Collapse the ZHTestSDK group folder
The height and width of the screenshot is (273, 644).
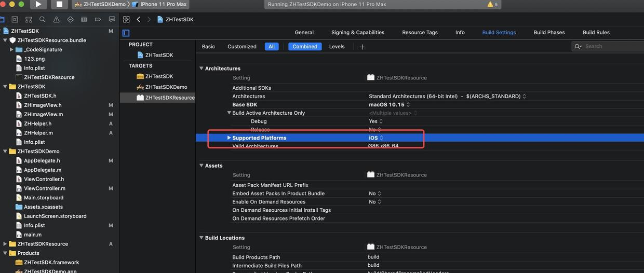coord(5,87)
